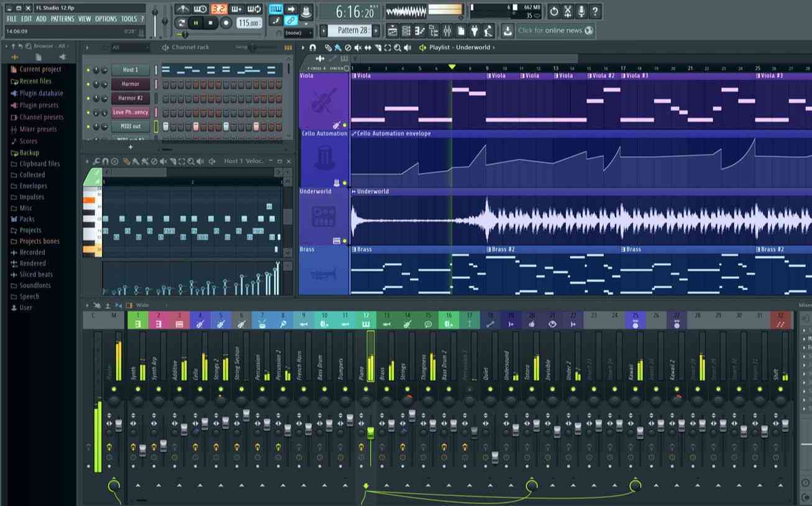812x506 pixels.
Task: Expand the Packs folder in browser
Action: (23, 219)
